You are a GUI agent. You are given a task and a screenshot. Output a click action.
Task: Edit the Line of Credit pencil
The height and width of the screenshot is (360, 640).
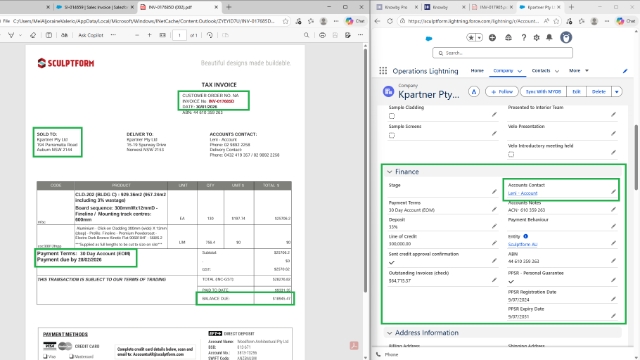pyautogui.click(x=494, y=243)
